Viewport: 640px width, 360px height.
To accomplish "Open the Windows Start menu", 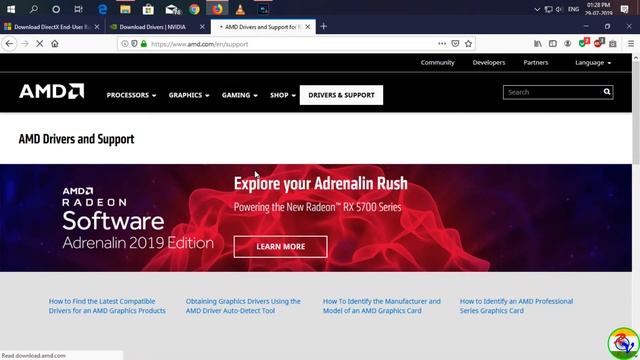I will (11, 9).
